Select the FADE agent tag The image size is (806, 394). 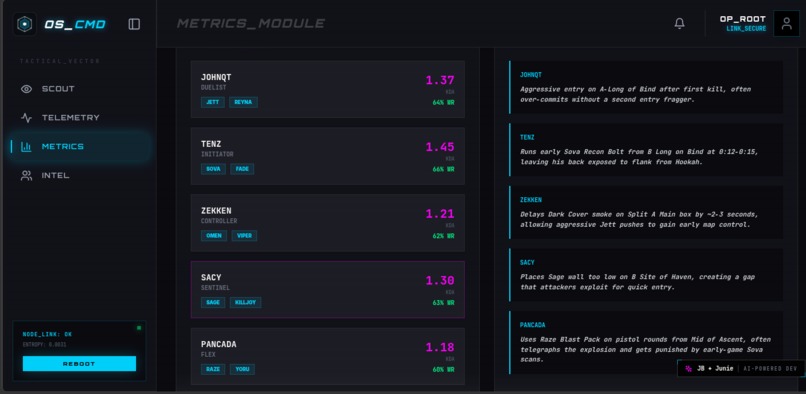pos(242,169)
